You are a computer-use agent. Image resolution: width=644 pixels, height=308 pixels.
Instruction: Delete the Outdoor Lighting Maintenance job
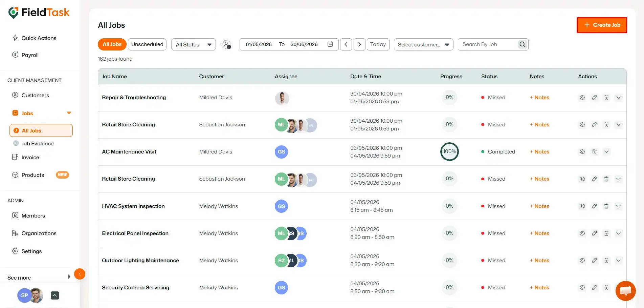click(606, 261)
